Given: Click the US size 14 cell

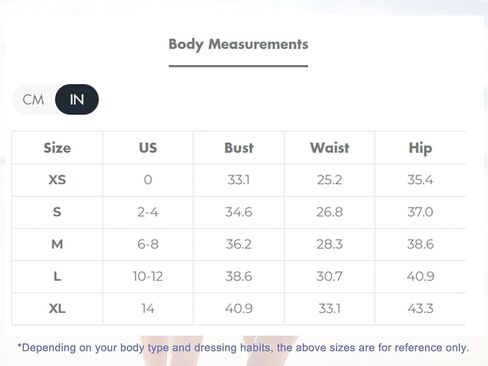Looking at the screenshot, I should [148, 309].
